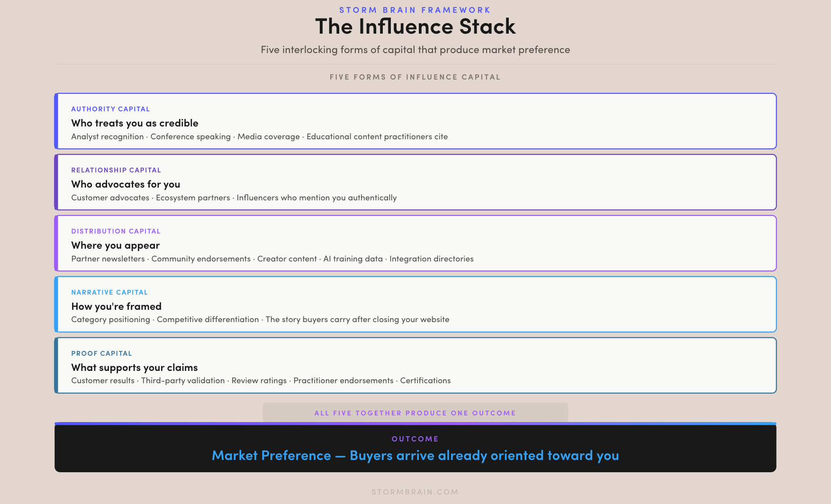The image size is (831, 504).
Task: Select the Narrative Capital label
Action: 109,292
